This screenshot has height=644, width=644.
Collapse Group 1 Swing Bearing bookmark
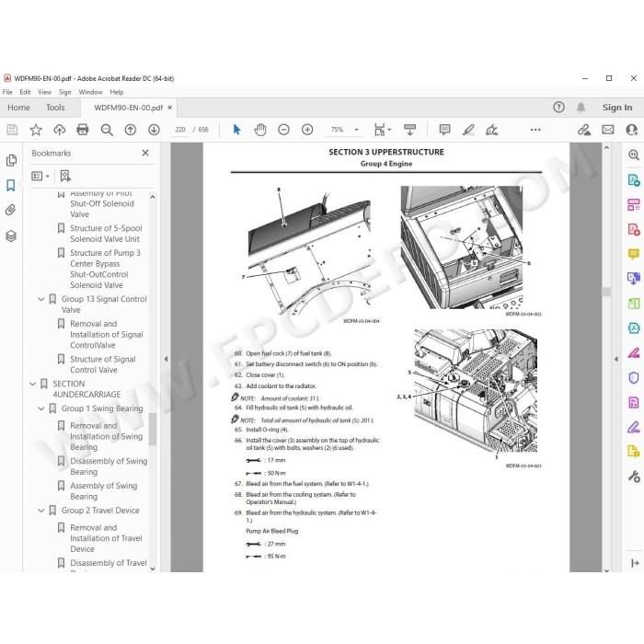(x=41, y=408)
